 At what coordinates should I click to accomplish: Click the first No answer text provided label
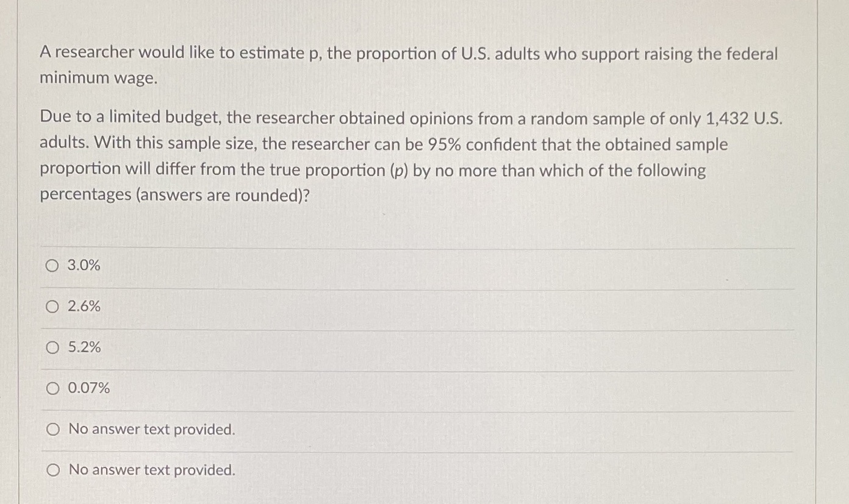[151, 429]
